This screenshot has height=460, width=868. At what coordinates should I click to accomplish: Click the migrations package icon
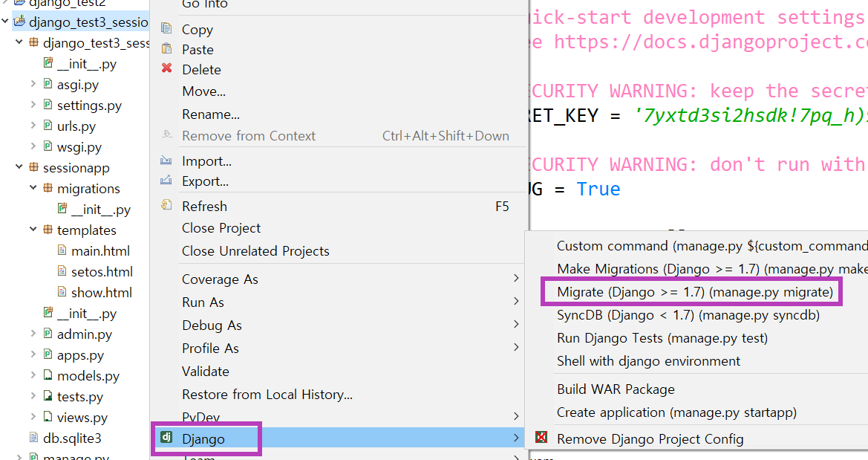(x=48, y=188)
